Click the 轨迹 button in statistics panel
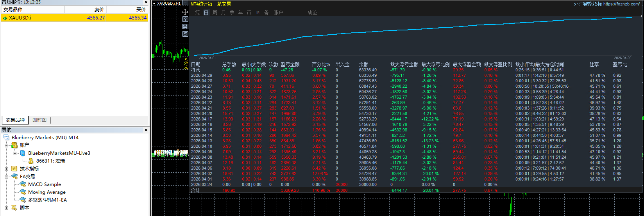 [x=312, y=12]
